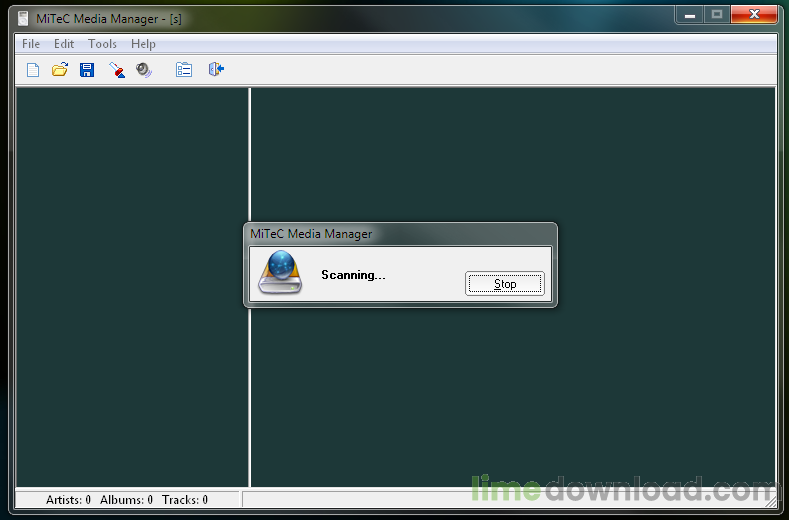
Task: Maximize the MiTeC Media Manager window
Action: [x=717, y=15]
